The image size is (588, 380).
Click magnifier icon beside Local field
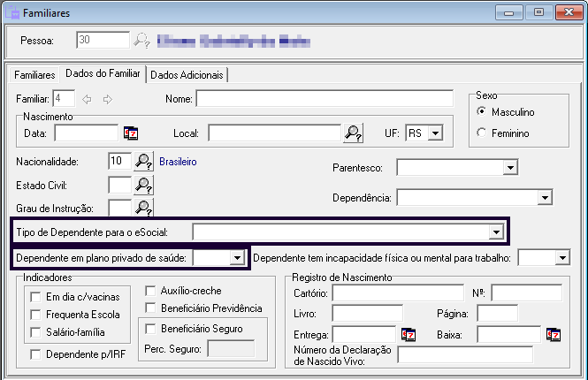(353, 133)
